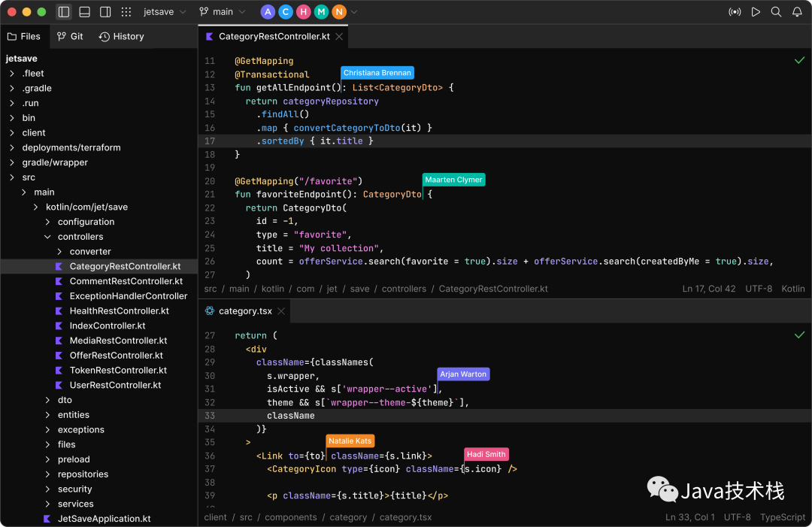
Task: Open CommentRestController.kt file
Action: 126,281
